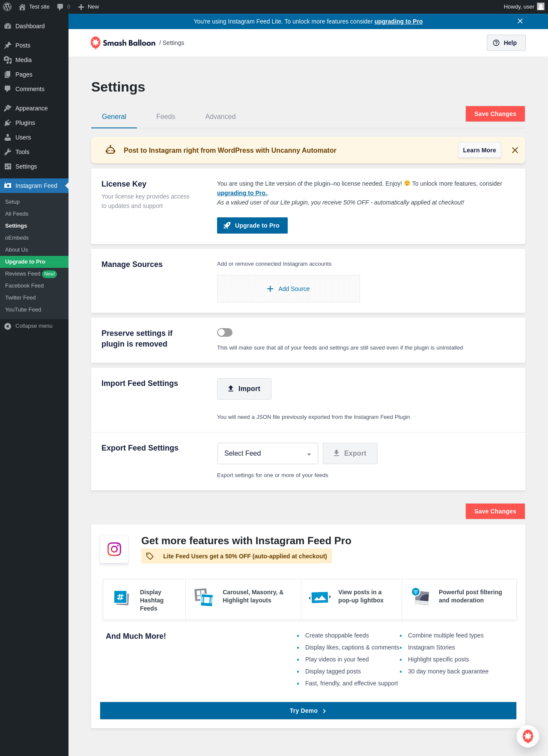The height and width of the screenshot is (756, 548).
Task: Click the Export button
Action: point(350,454)
